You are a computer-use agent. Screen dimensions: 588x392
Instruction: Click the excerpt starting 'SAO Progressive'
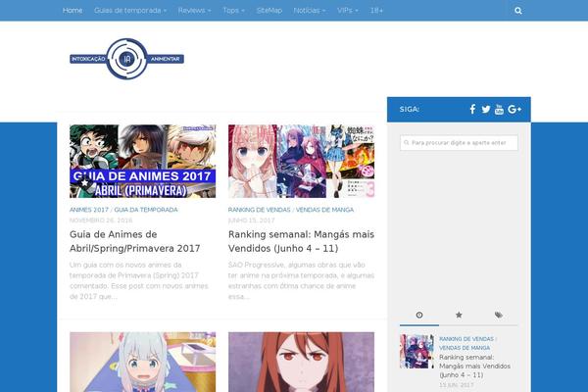pyautogui.click(x=301, y=280)
